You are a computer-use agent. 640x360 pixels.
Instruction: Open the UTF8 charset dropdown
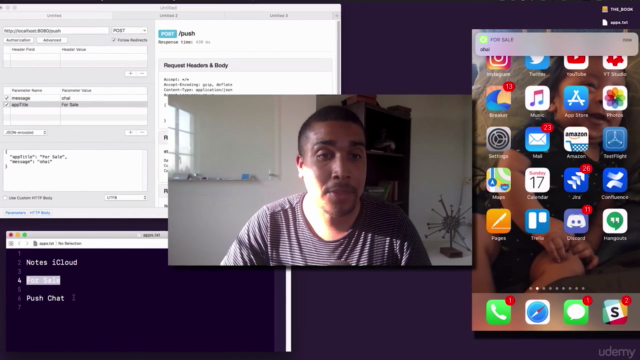click(x=126, y=198)
